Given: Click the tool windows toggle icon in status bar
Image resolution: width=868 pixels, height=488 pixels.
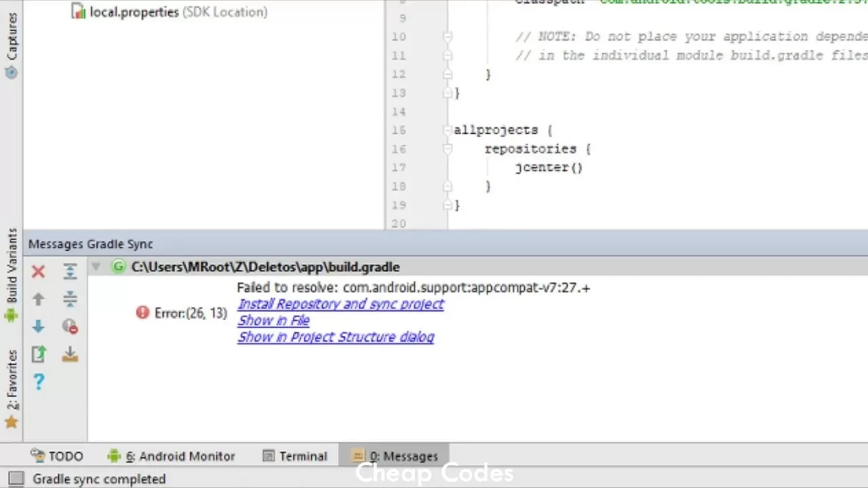Looking at the screenshot, I should tap(15, 479).
